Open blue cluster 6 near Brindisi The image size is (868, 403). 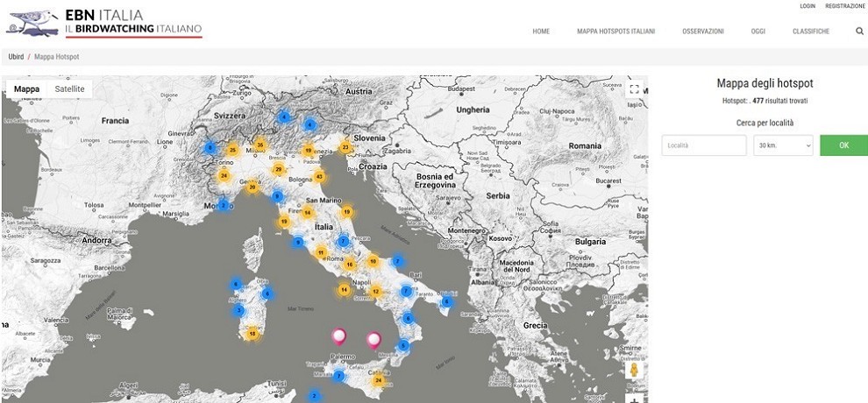point(447,302)
